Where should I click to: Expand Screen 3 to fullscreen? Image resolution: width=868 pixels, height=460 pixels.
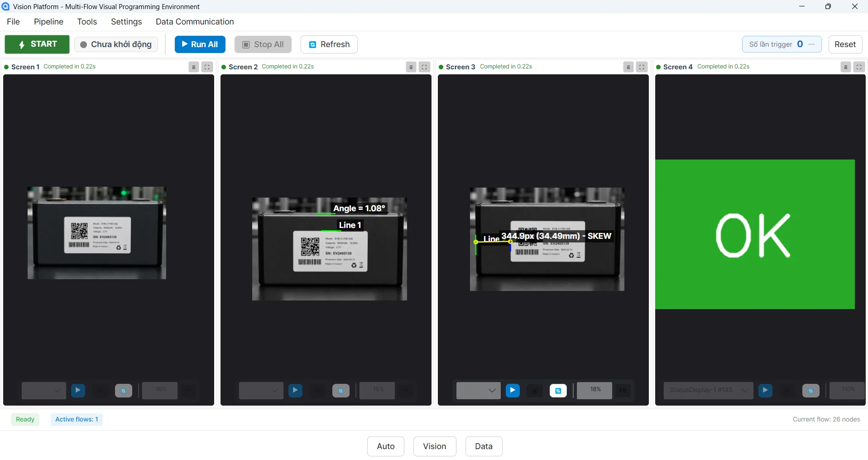[642, 67]
